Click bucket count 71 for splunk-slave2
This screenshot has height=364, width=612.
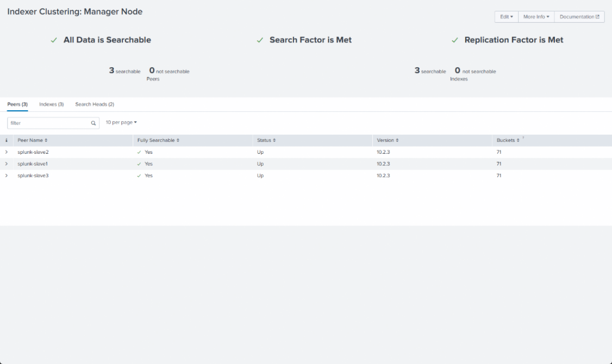pos(499,152)
